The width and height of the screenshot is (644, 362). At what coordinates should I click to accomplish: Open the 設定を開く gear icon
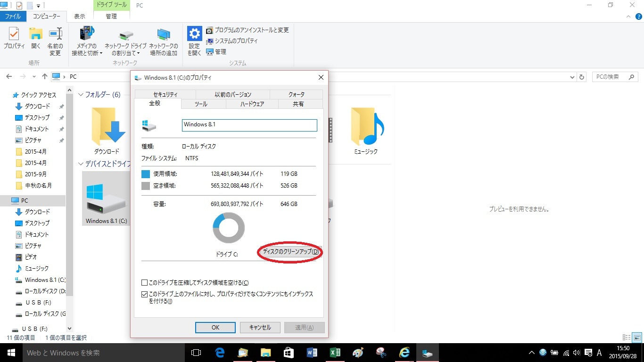tap(194, 41)
